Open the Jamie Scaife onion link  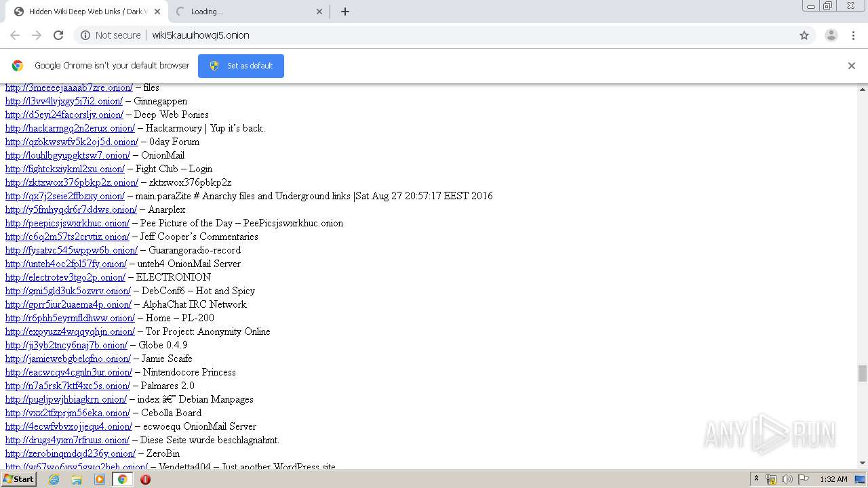(68, 359)
